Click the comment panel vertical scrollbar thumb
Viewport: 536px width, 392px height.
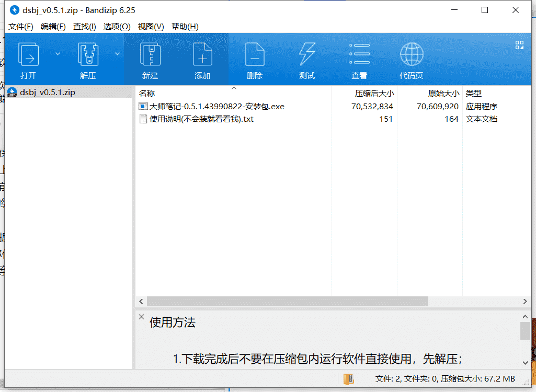(525, 331)
